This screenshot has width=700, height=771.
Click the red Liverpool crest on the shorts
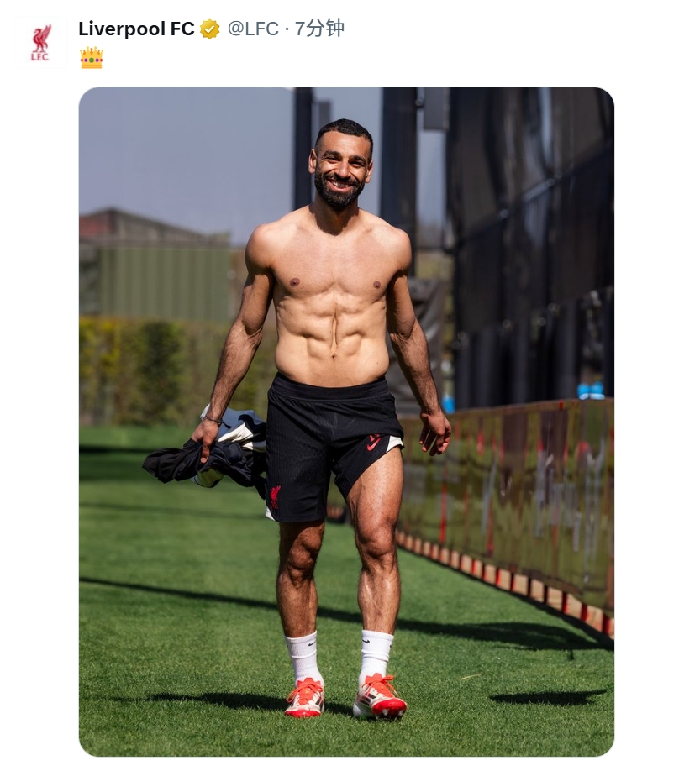275,496
